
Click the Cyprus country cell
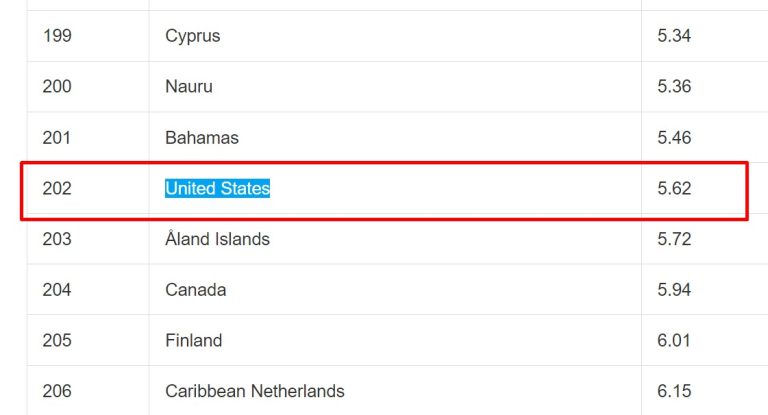pos(192,36)
